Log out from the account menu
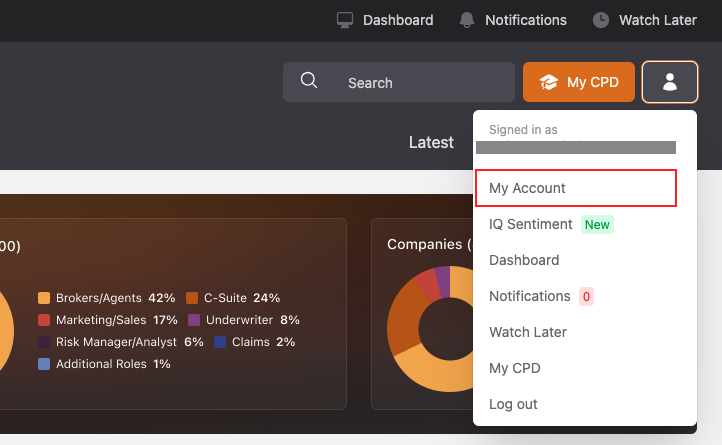 point(513,404)
